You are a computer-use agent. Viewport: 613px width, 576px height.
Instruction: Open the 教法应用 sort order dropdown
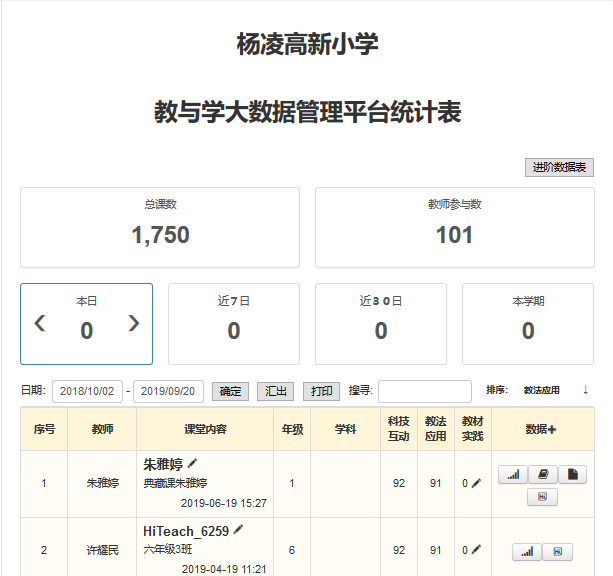(x=542, y=391)
